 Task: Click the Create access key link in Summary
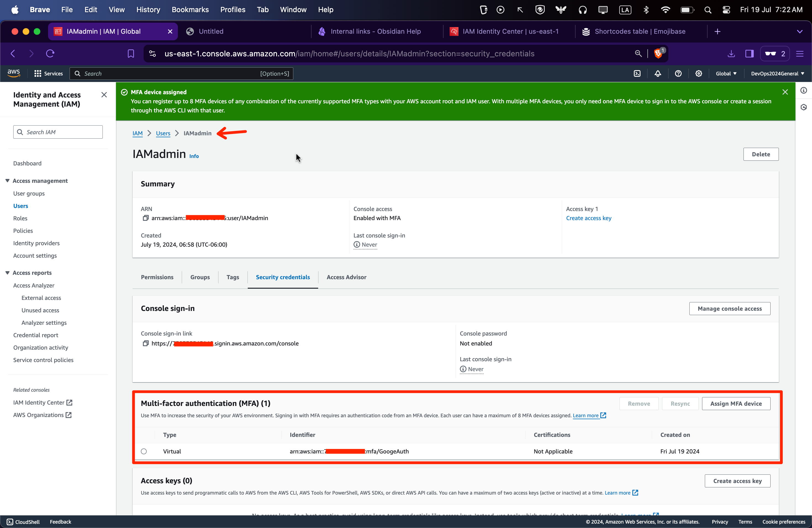588,218
